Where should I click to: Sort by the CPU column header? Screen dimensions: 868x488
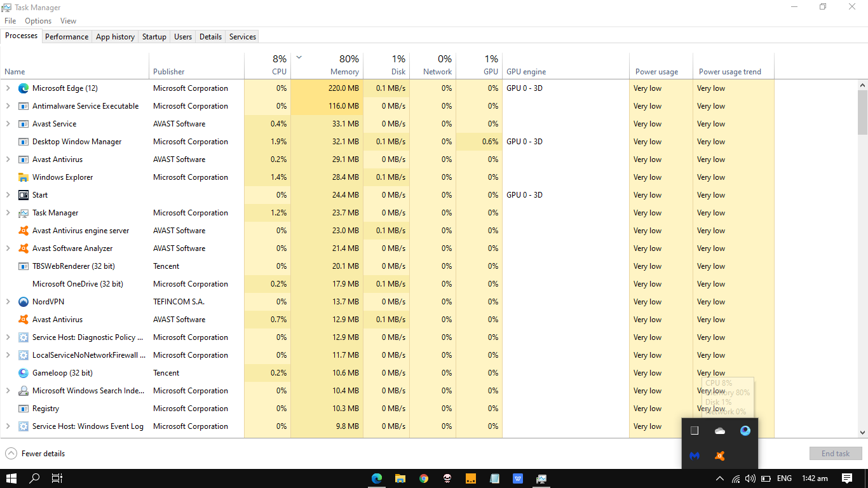268,66
